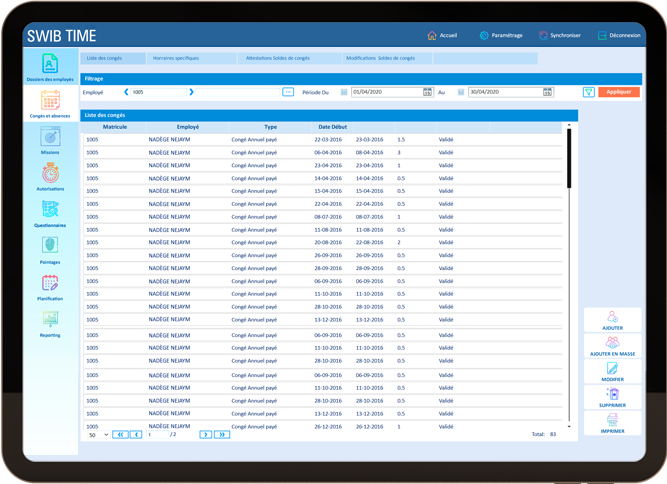Click the funnel filter icon

tap(589, 92)
